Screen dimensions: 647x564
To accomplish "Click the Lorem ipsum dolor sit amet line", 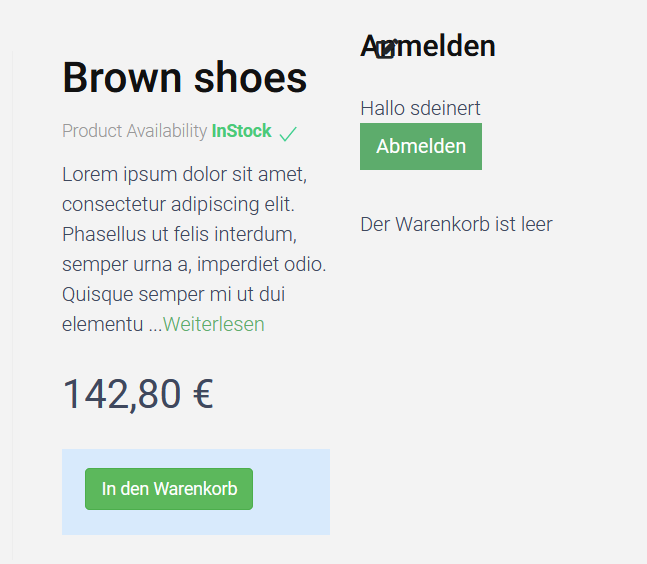I will (184, 175).
